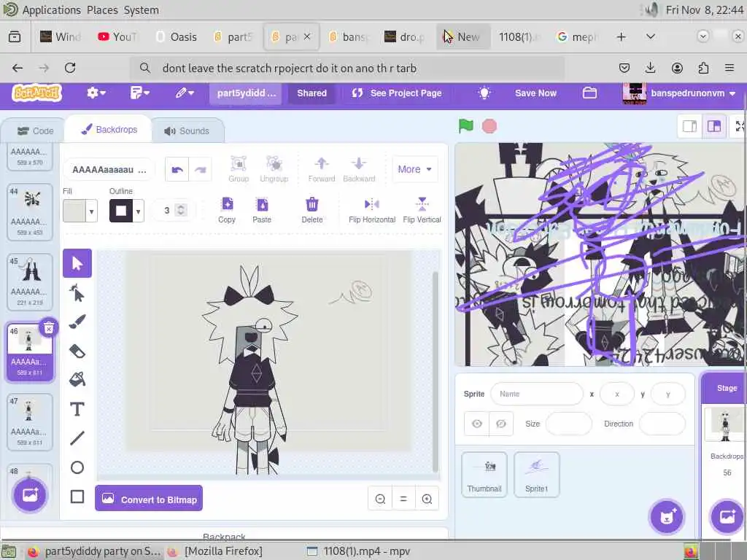
Task: Send selection Backward
Action: [359, 169]
